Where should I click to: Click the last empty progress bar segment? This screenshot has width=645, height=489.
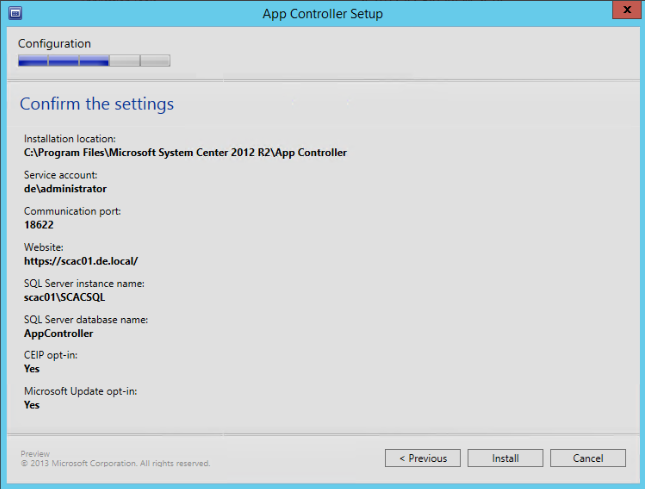click(155, 61)
